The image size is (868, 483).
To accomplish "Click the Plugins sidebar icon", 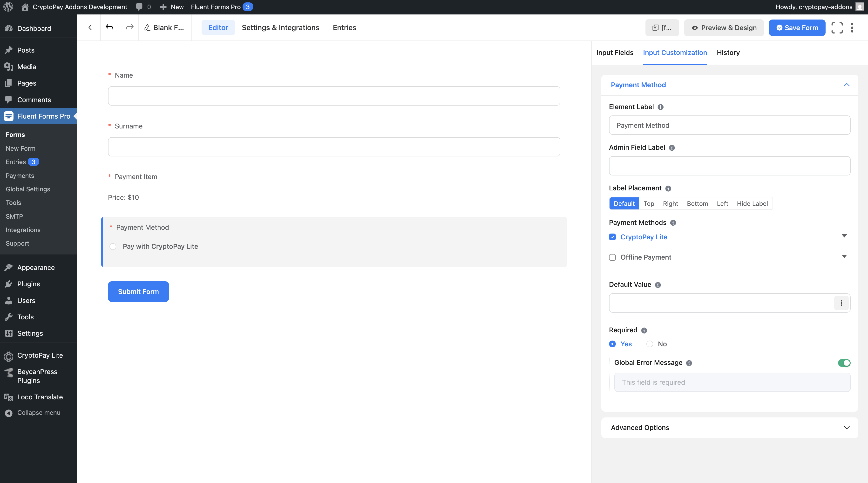I will click(x=9, y=284).
